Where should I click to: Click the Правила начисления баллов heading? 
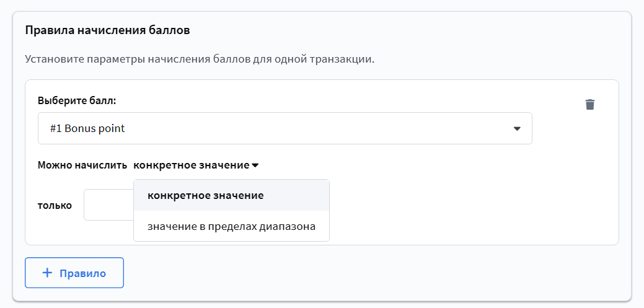(108, 30)
